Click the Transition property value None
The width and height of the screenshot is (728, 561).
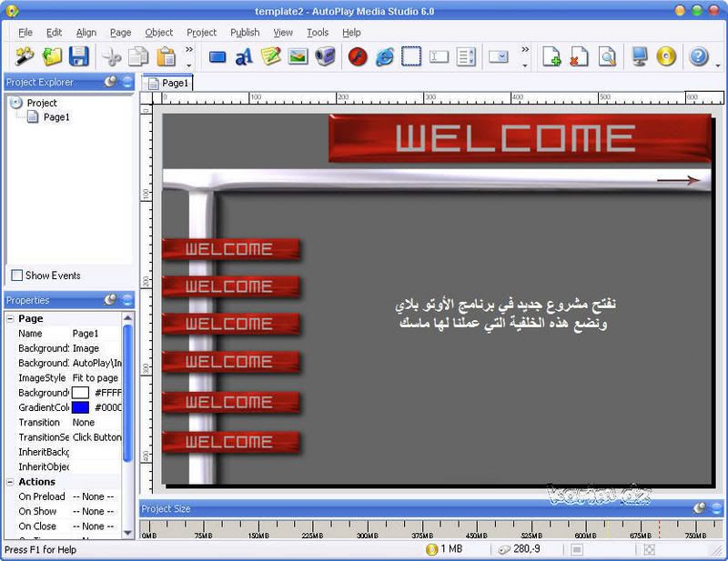point(96,423)
